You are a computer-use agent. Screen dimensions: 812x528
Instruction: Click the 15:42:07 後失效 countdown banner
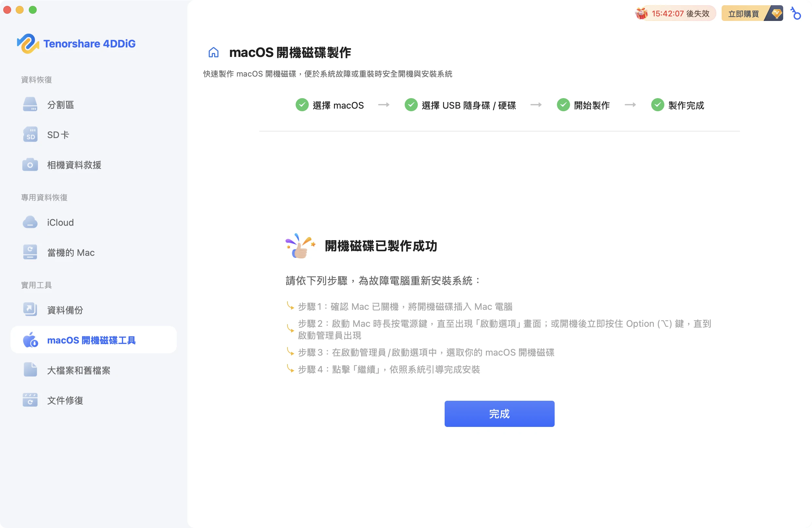click(675, 13)
